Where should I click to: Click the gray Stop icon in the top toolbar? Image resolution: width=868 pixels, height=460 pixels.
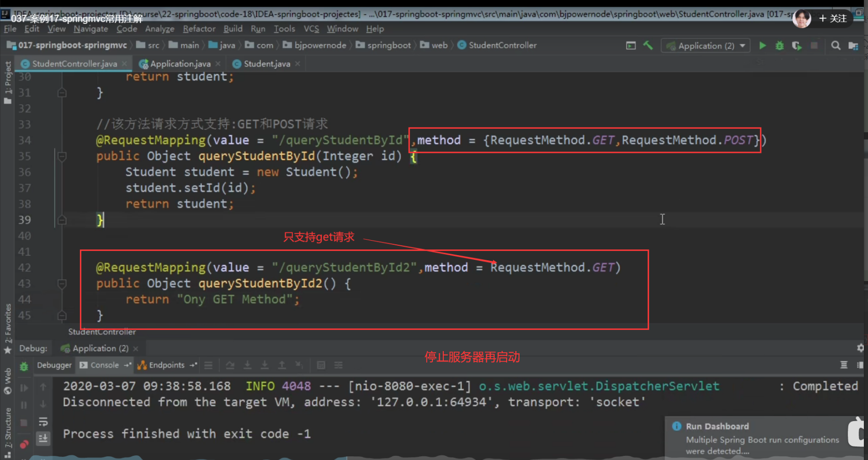pyautogui.click(x=814, y=46)
